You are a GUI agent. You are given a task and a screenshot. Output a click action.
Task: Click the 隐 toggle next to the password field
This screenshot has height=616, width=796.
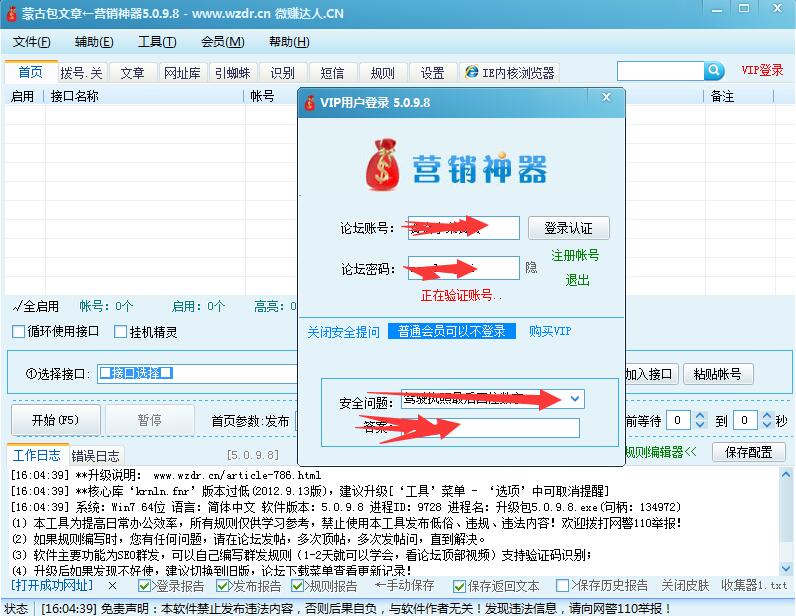pos(531,267)
